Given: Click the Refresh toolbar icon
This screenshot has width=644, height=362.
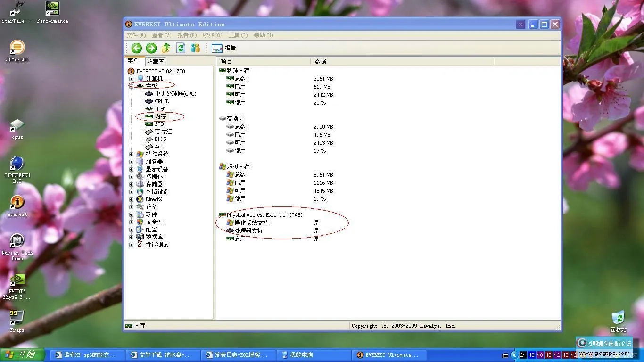Looking at the screenshot, I should click(x=181, y=48).
